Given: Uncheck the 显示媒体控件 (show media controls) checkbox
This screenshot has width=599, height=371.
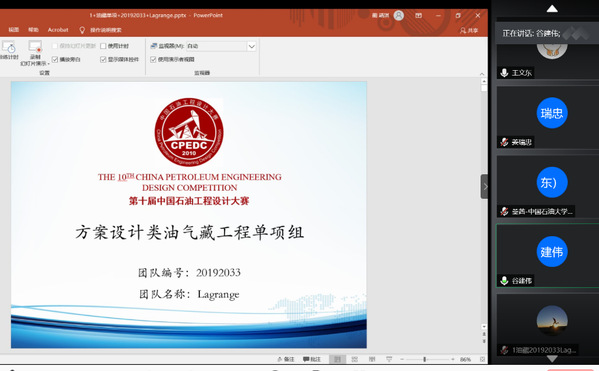Looking at the screenshot, I should click(x=103, y=60).
